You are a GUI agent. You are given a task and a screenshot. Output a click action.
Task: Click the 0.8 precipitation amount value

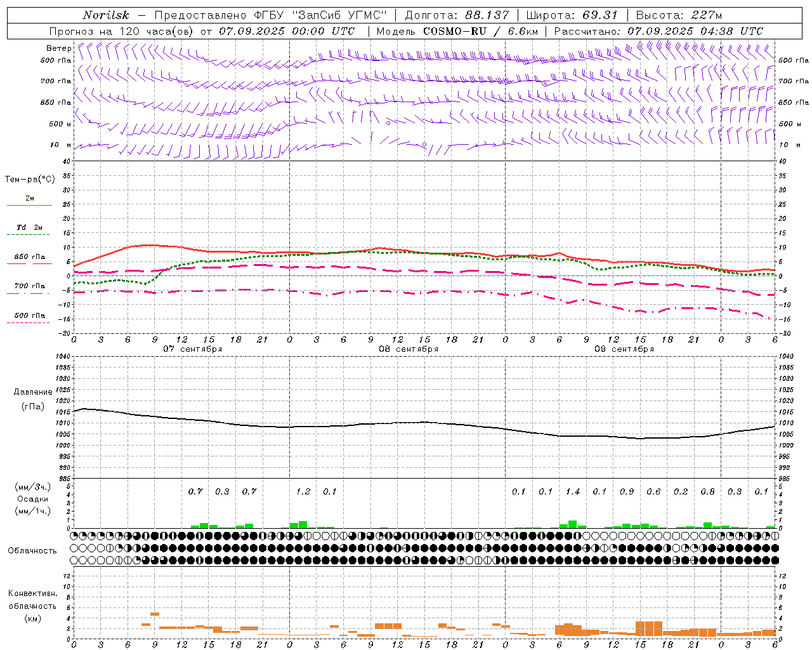707,491
